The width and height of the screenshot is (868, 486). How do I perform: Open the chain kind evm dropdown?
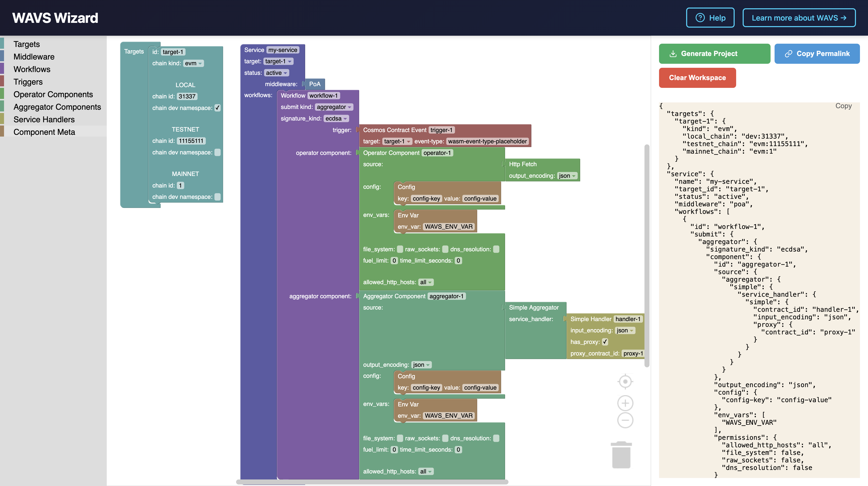194,63
